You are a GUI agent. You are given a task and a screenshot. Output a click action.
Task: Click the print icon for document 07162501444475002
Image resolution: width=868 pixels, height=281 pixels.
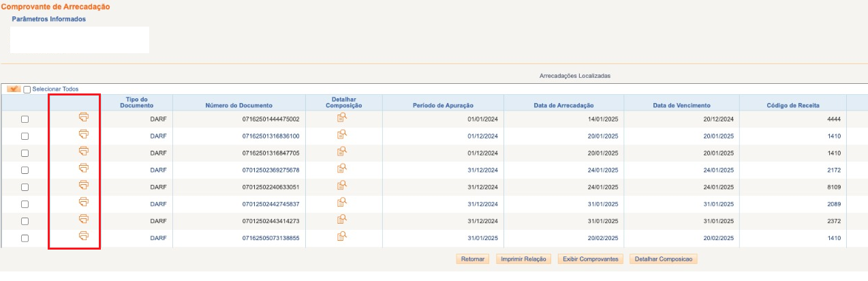click(x=84, y=117)
